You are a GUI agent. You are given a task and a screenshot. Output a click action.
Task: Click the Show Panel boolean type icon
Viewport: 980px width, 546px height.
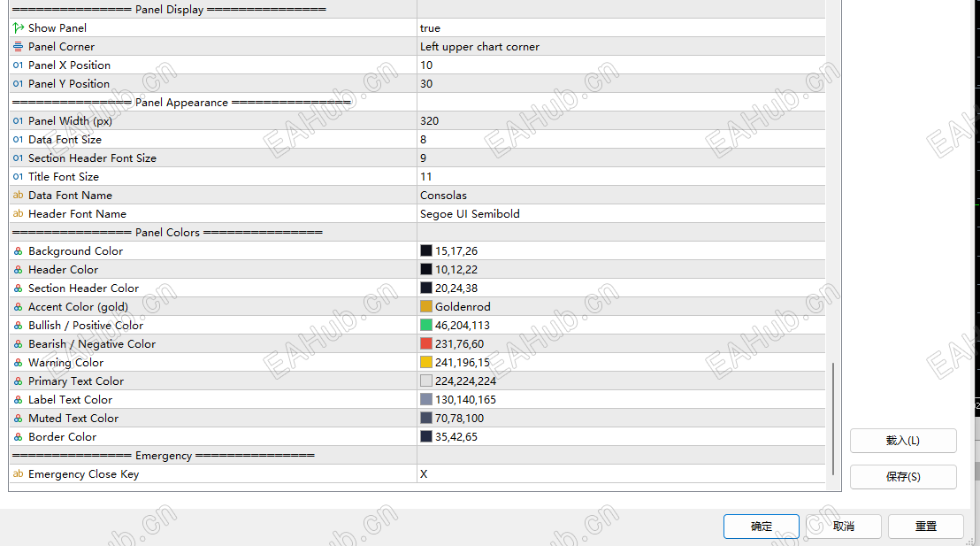tap(18, 28)
